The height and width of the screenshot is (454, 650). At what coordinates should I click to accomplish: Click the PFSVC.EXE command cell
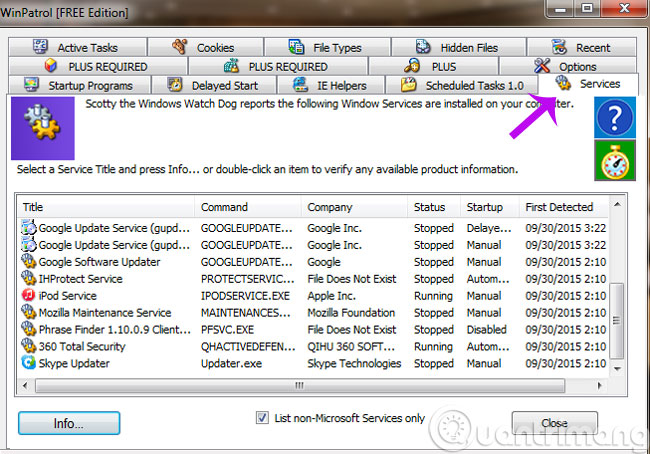tap(228, 329)
